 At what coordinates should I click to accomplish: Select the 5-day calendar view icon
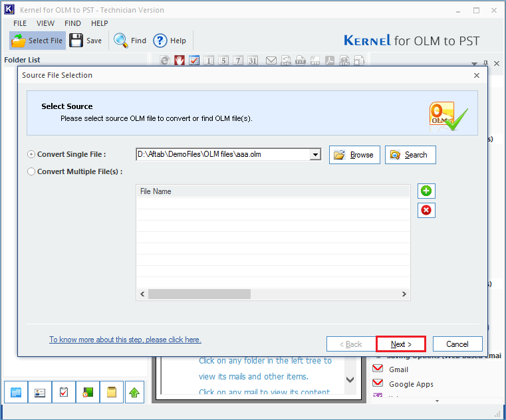point(223,60)
